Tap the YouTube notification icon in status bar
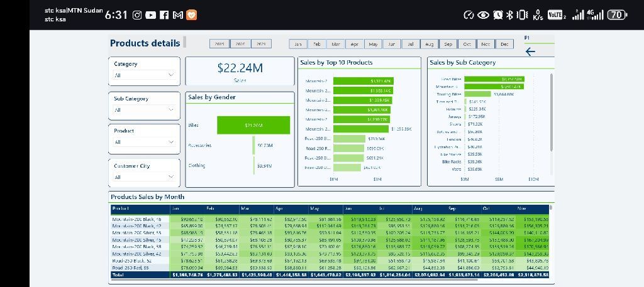Screen dimensions: 644x287 (x=151, y=15)
